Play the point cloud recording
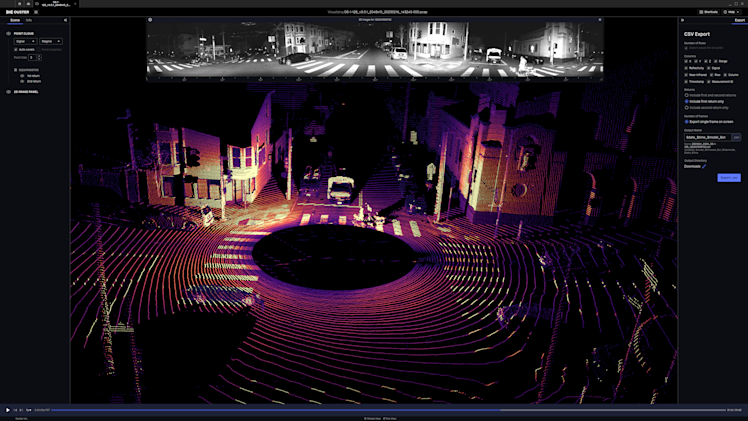 8,410
